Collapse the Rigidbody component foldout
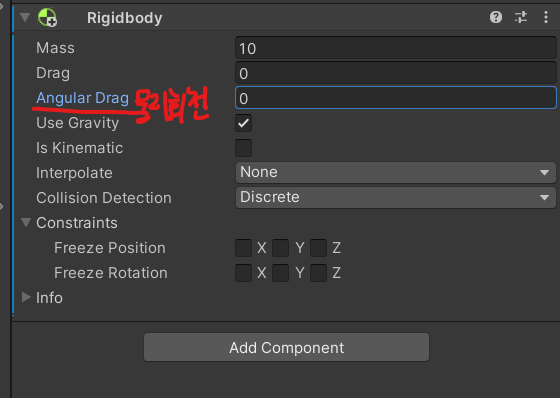This screenshot has width=560, height=398. click(25, 17)
